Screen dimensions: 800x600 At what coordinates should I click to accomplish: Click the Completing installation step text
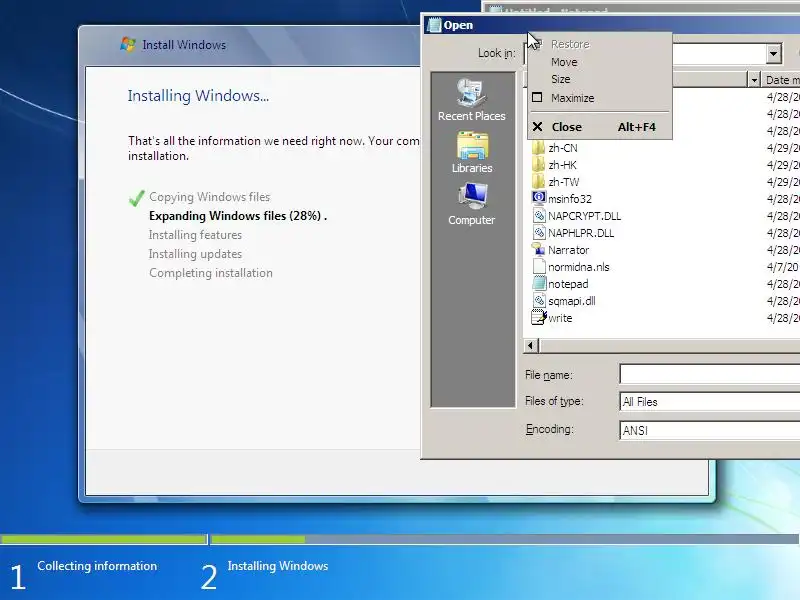tap(211, 273)
